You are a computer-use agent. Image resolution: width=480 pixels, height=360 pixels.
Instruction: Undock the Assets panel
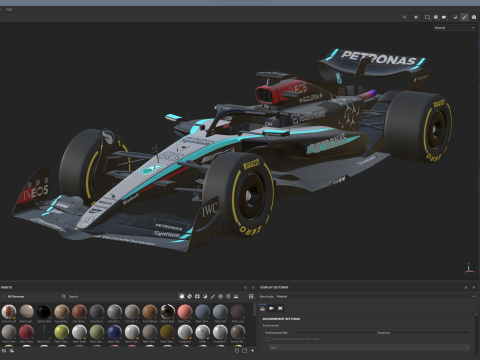tap(246, 287)
